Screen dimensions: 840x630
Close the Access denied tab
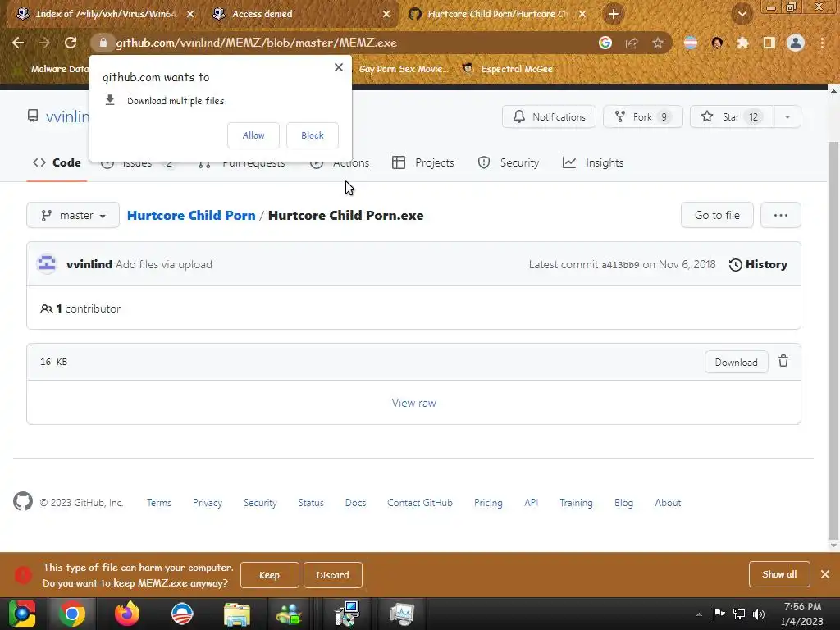coord(386,14)
